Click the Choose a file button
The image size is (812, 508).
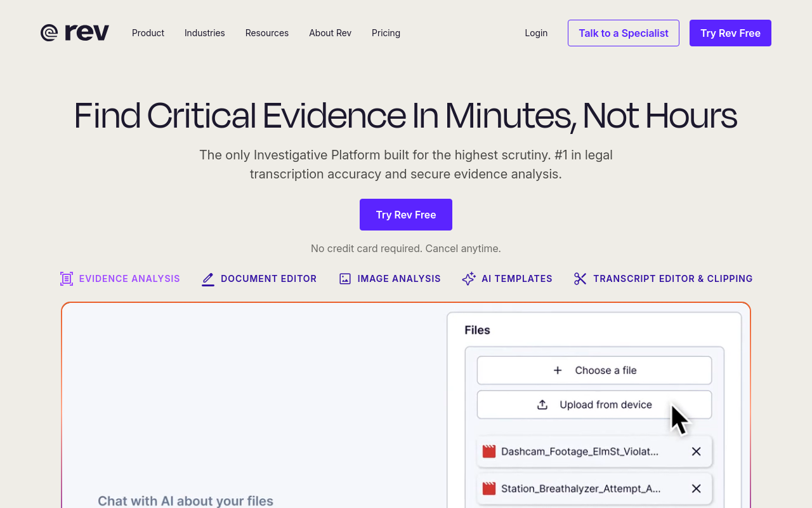click(594, 370)
